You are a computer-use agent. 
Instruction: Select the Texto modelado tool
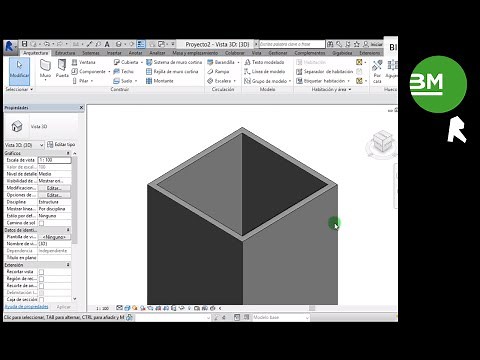tap(264, 62)
